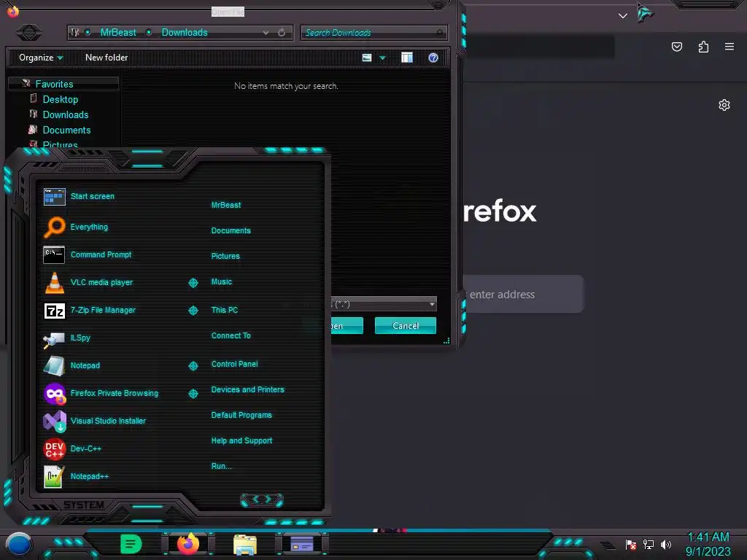The image size is (747, 560).
Task: Select Desktop under Favorites
Action: (61, 99)
